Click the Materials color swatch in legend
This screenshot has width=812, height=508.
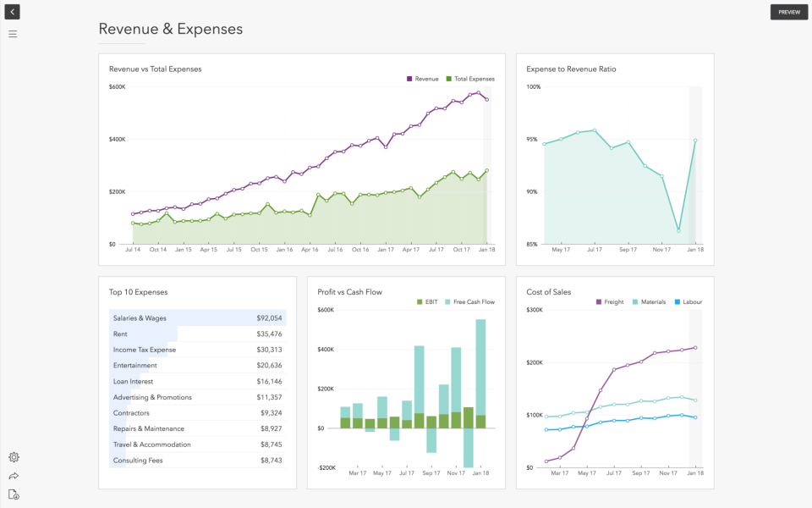(x=635, y=302)
